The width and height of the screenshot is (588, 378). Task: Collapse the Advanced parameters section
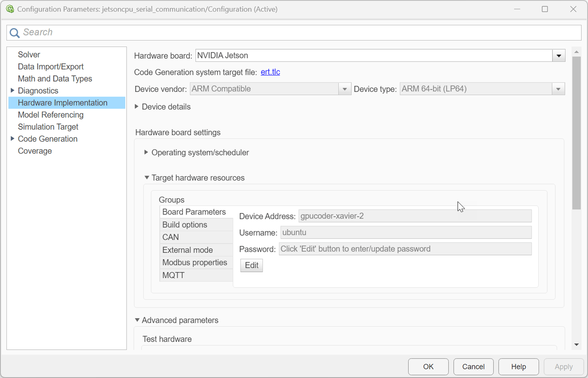pyautogui.click(x=137, y=320)
